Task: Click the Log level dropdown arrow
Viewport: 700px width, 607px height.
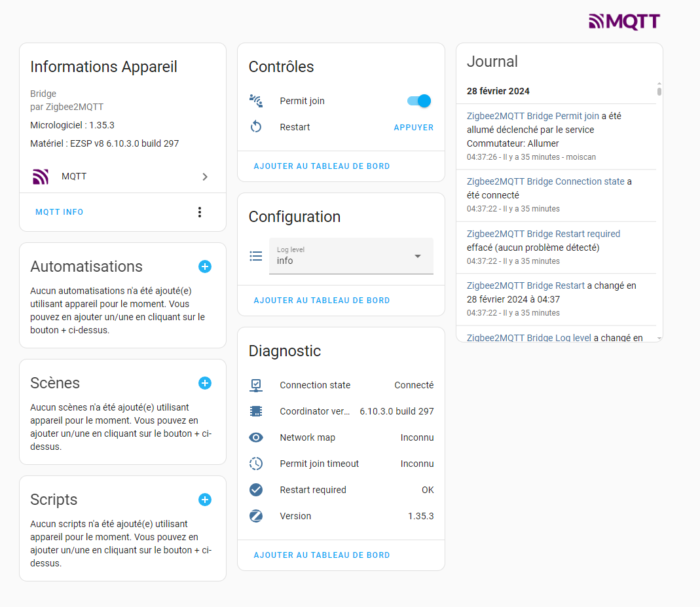Action: click(417, 256)
